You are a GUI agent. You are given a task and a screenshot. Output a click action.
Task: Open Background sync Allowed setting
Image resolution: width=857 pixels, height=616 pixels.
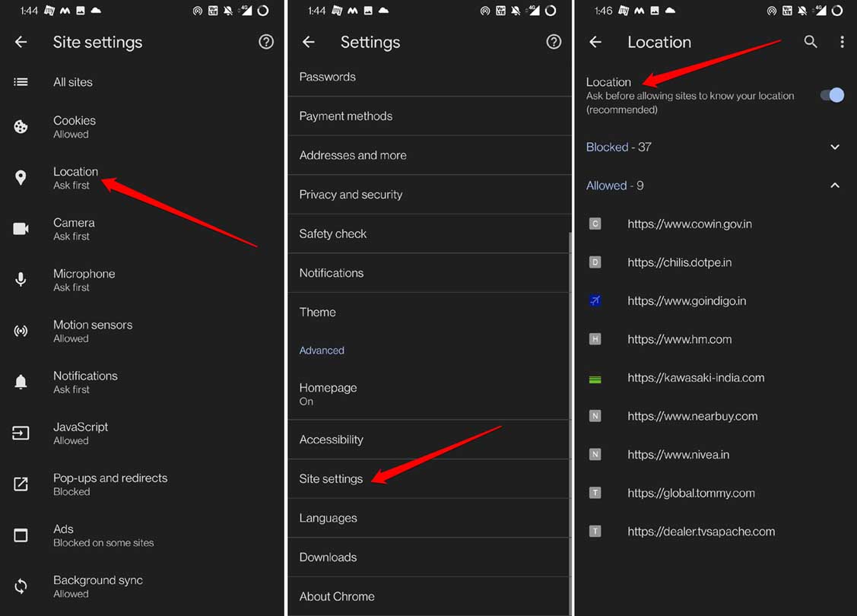(x=142, y=586)
